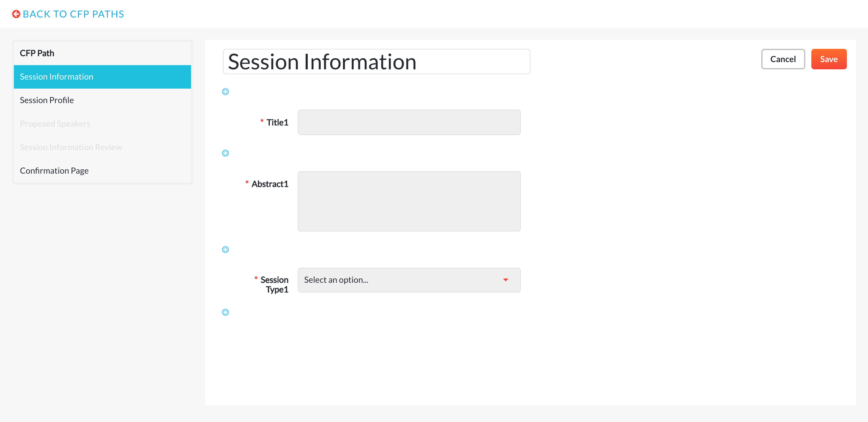Screen dimensions: 868x422
Task: Add a field between Title1 and Abstract1
Action: coord(225,153)
